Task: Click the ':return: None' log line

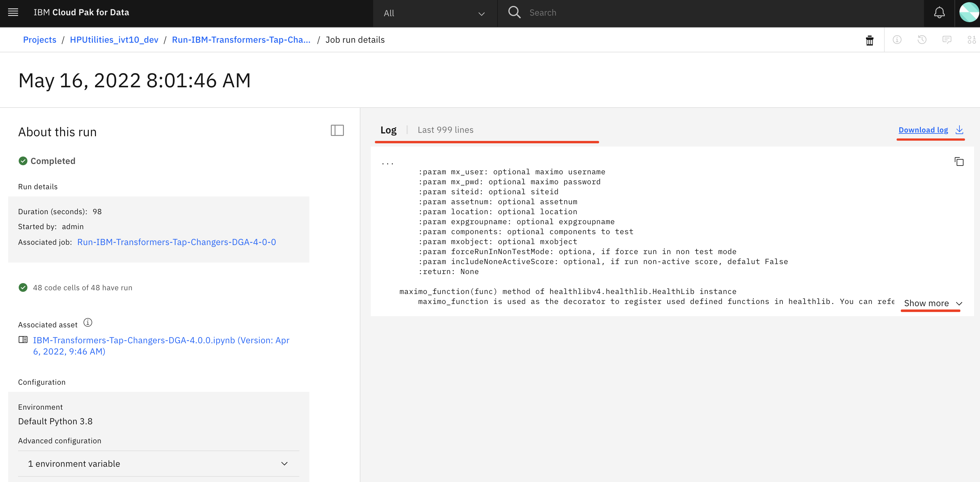Action: pos(449,272)
